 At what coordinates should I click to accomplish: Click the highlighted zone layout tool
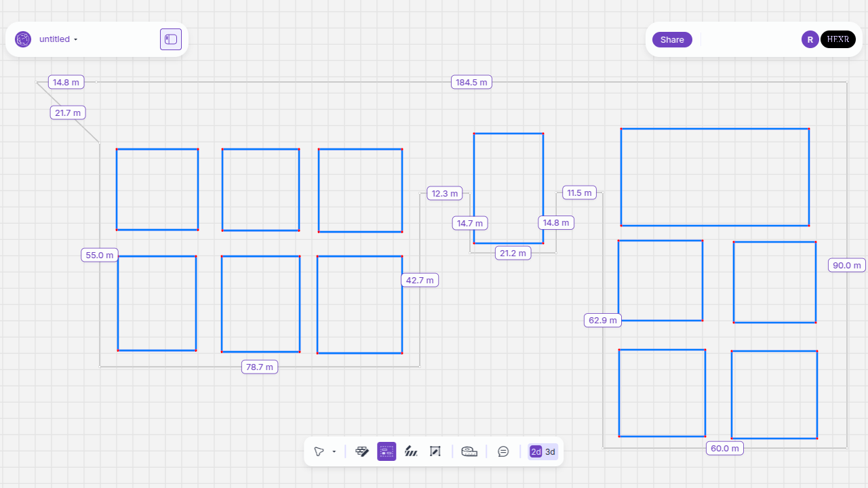pos(387,451)
